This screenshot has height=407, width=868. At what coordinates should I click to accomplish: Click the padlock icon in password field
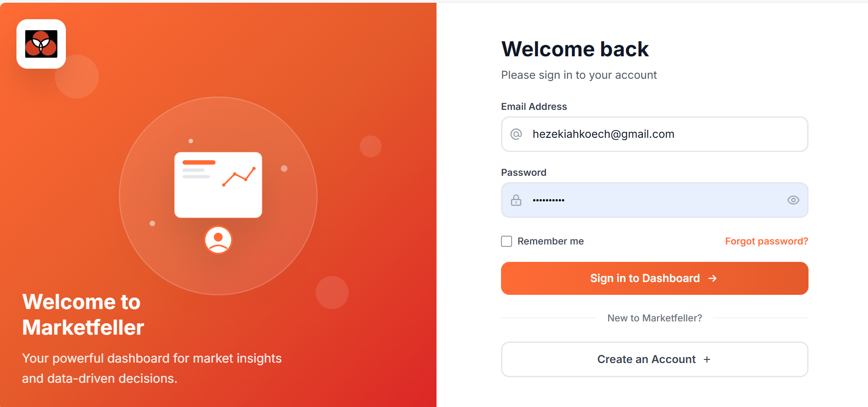click(x=516, y=200)
